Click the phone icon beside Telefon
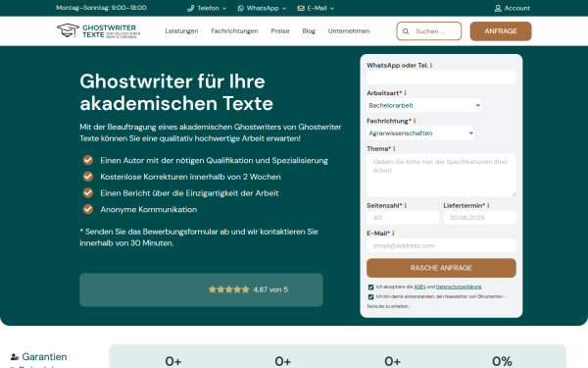The width and height of the screenshot is (588, 368). coord(190,8)
